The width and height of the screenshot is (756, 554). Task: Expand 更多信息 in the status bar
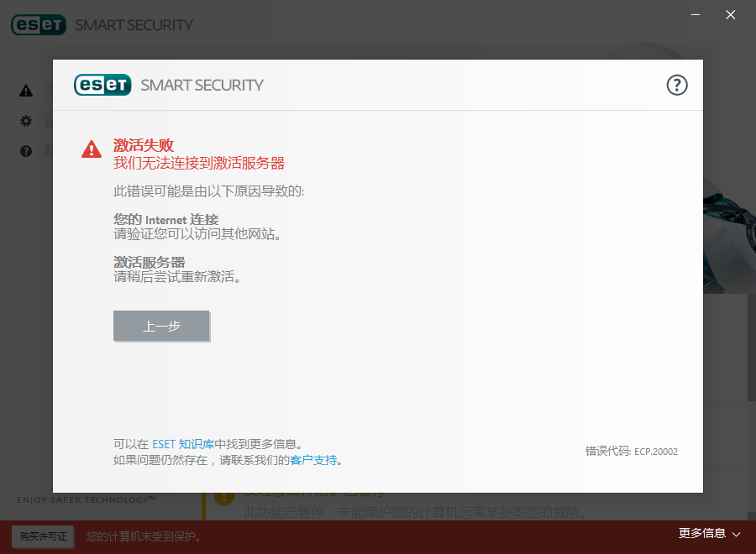(701, 533)
